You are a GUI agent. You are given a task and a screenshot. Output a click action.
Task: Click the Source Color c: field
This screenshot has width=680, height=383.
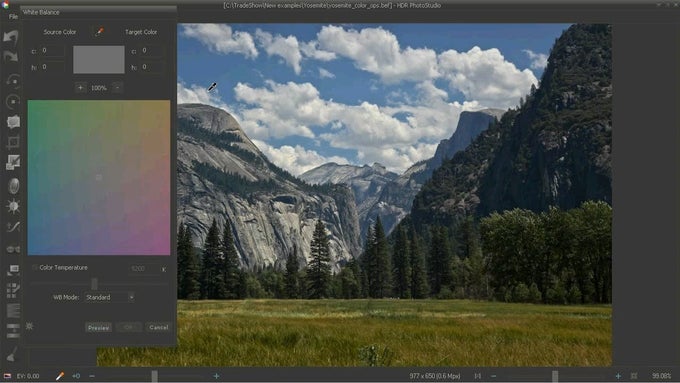(52, 50)
